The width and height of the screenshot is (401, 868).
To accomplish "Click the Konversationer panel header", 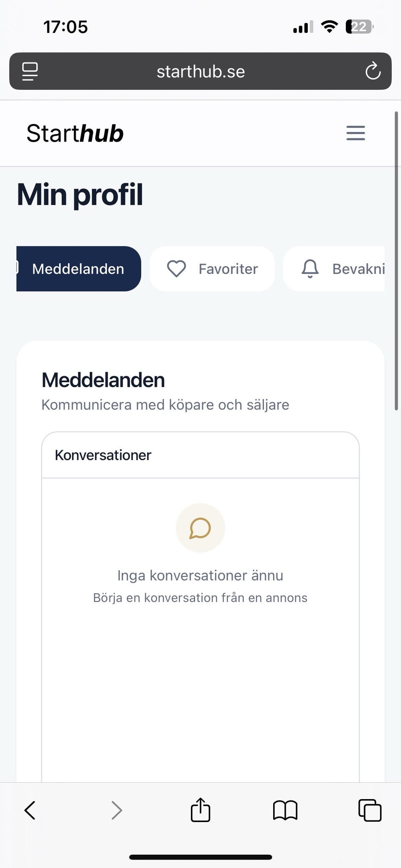I will coord(200,455).
